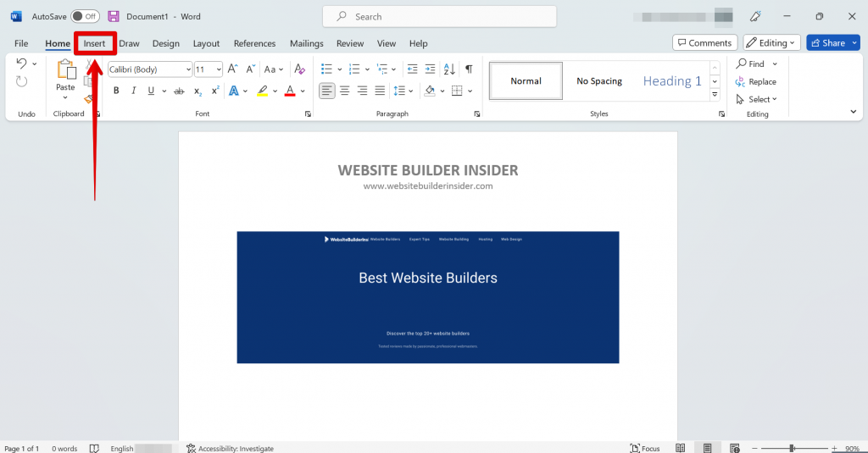
Task: Justify paragraph text
Action: (380, 91)
